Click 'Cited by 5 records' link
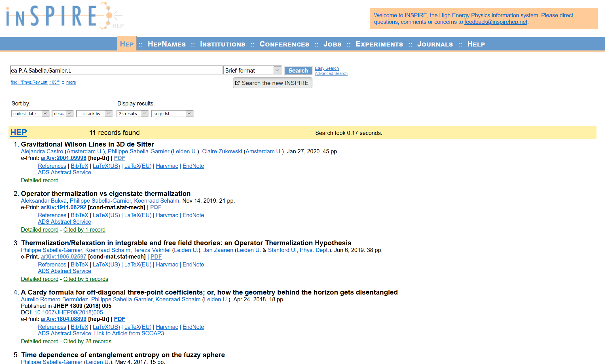The height and width of the screenshot is (364, 605). (x=86, y=279)
